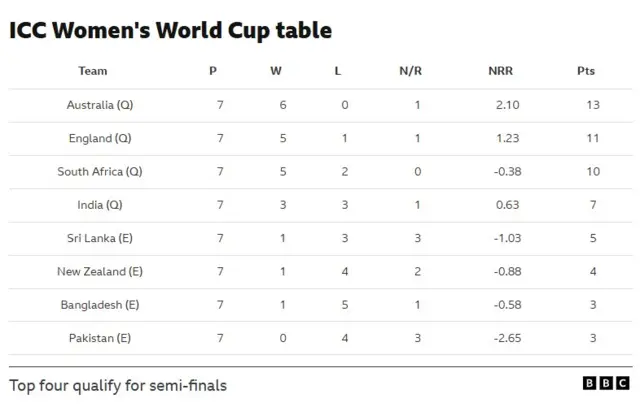
Task: Click England's 1.23 NRR cell
Action: 509,138
